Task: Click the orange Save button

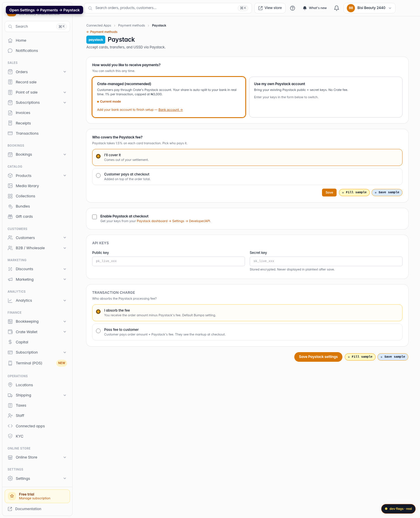Action: (329, 192)
